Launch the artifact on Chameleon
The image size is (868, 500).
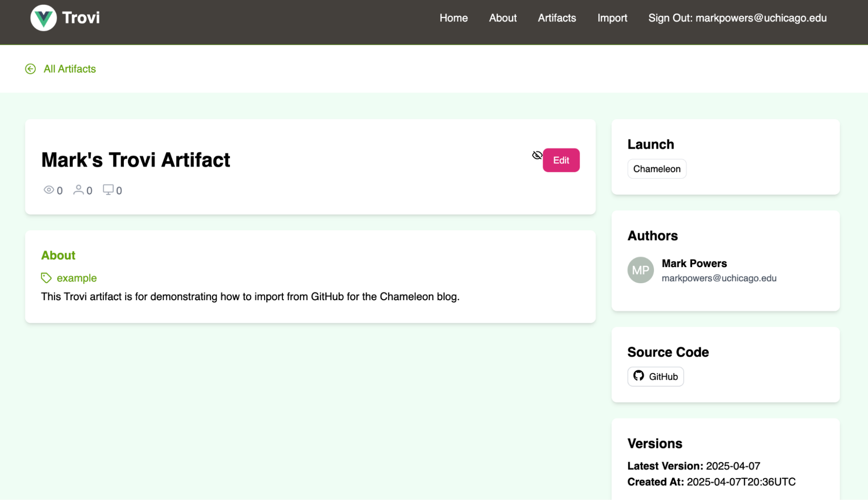(657, 169)
